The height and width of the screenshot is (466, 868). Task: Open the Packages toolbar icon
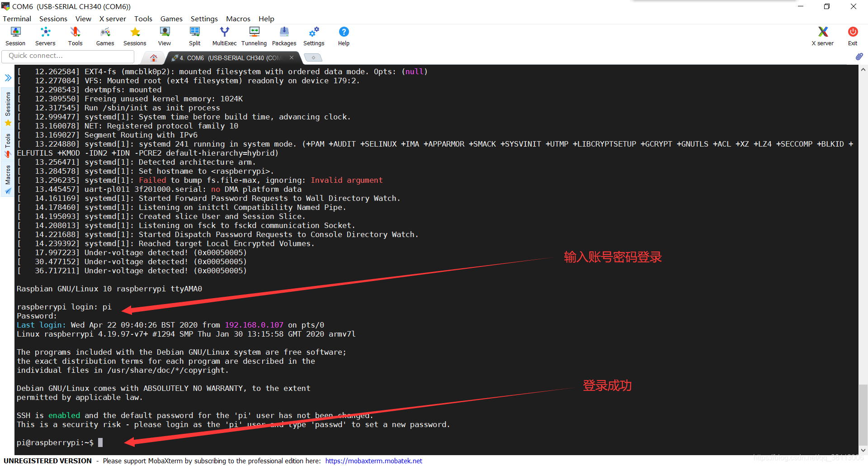(284, 36)
